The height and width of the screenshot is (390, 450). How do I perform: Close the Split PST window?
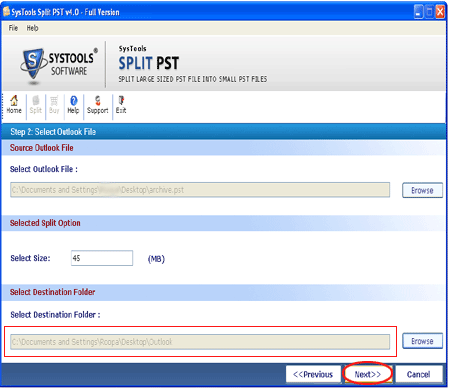[x=440, y=12]
